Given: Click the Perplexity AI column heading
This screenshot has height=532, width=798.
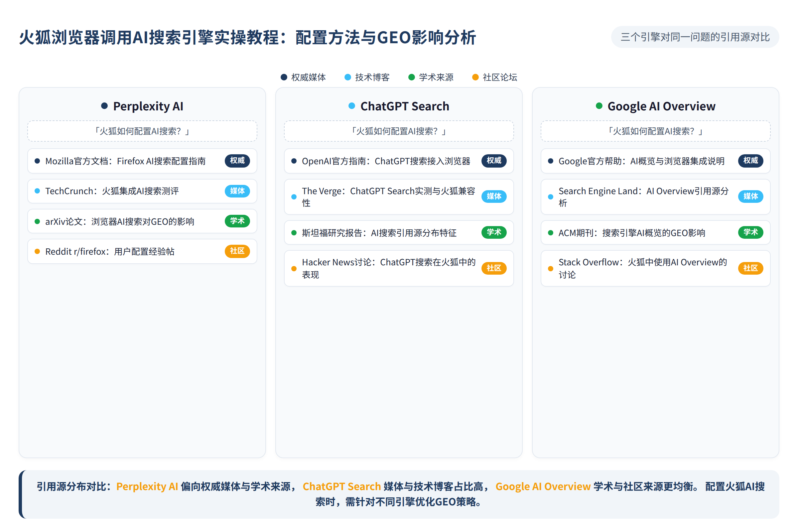Looking at the screenshot, I should (142, 106).
